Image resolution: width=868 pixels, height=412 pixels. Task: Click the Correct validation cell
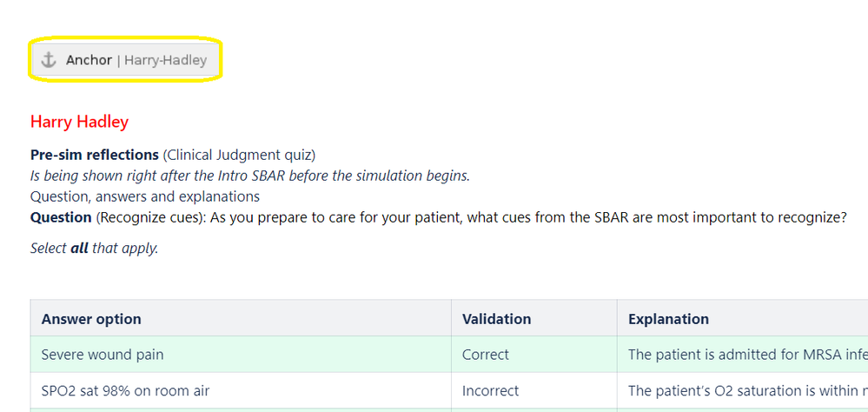534,355
